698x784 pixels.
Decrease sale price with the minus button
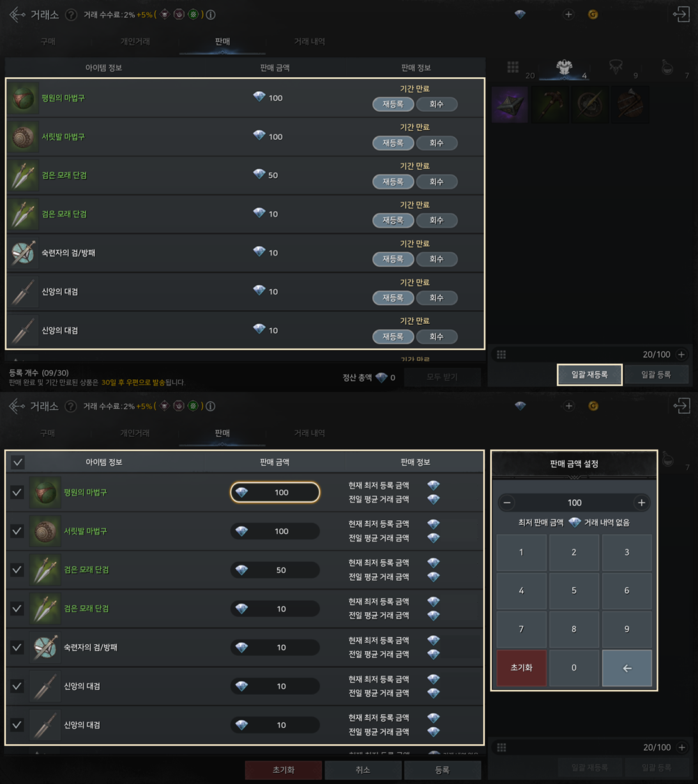[507, 503]
